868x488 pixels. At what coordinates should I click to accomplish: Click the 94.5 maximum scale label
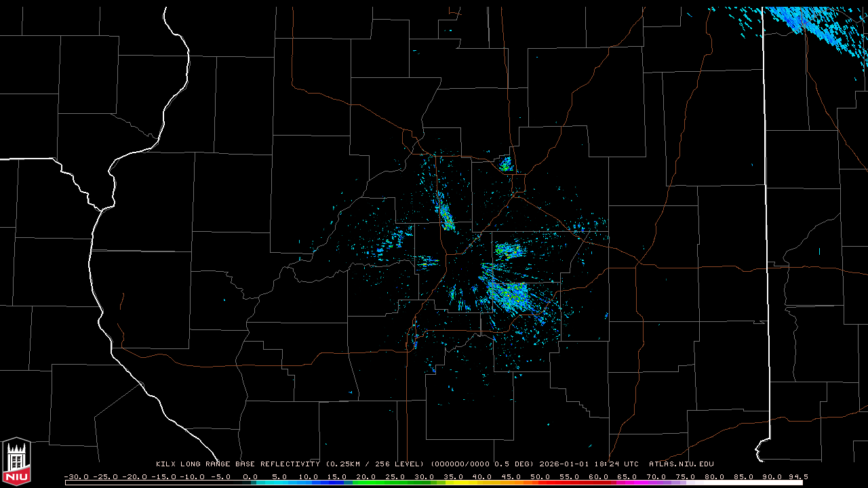[x=797, y=476]
